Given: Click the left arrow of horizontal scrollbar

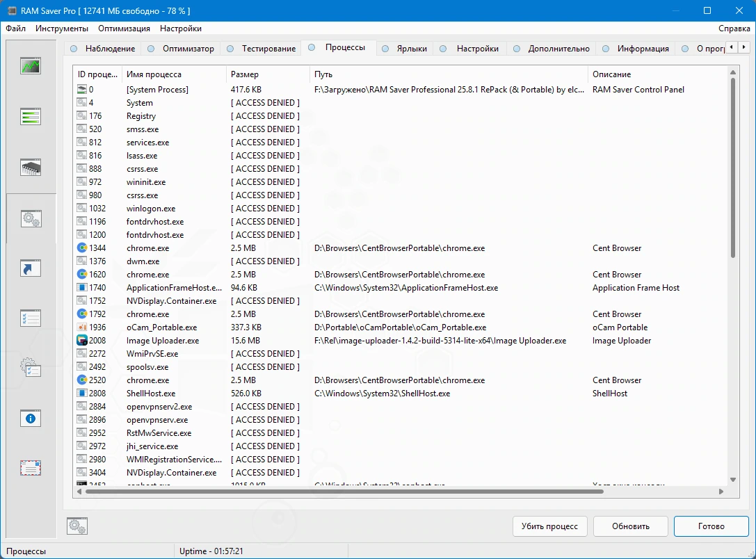Looking at the screenshot, I should point(79,492).
